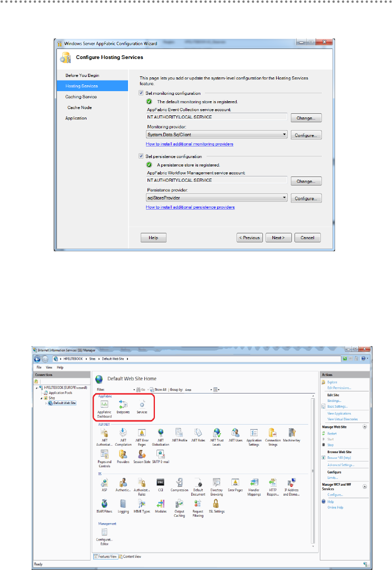Open the Group by dropdown in IIS Manager
392x570 pixels.
(x=198, y=390)
